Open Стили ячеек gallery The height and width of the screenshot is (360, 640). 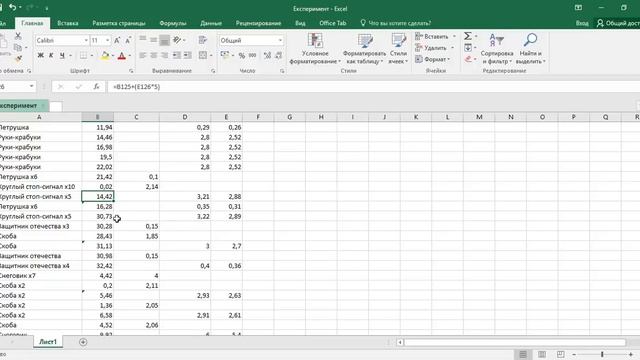[x=398, y=48]
